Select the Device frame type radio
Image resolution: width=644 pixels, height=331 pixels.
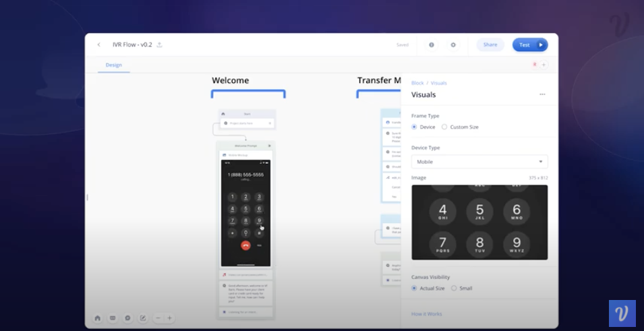pos(414,127)
